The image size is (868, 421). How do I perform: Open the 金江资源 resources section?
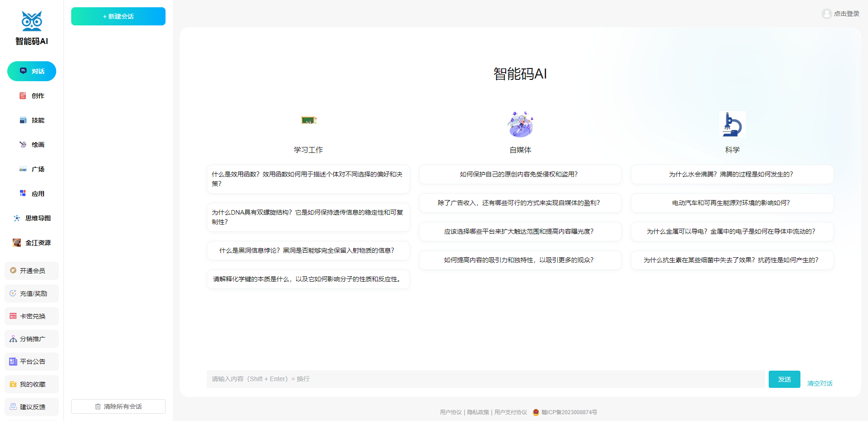click(x=31, y=242)
